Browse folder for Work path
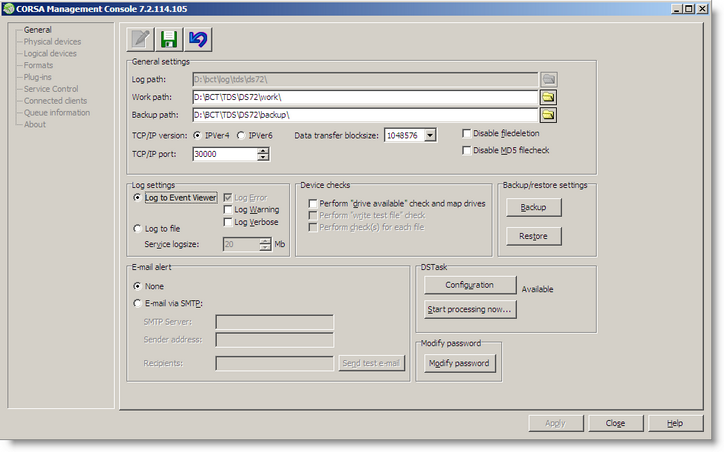Viewport: 724px width, 452px height. coord(549,97)
